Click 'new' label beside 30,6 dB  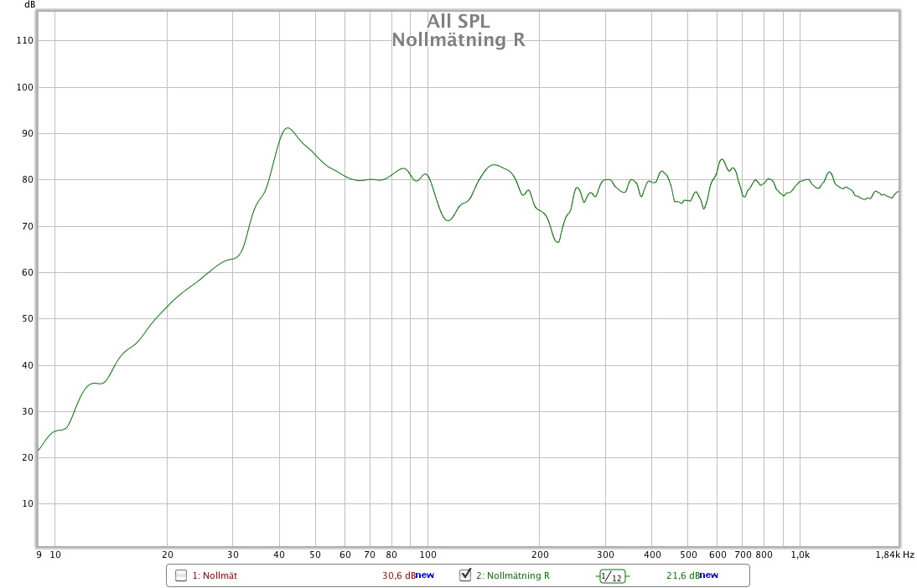point(425,575)
